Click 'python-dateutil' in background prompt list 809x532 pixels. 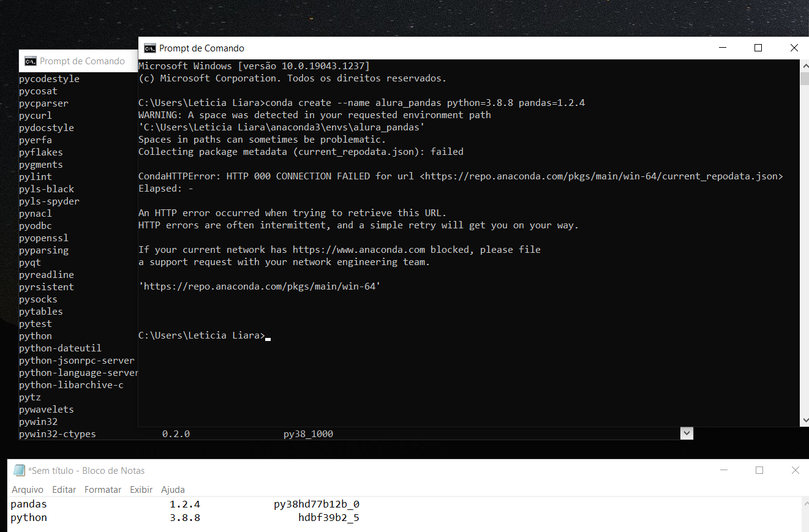click(60, 348)
